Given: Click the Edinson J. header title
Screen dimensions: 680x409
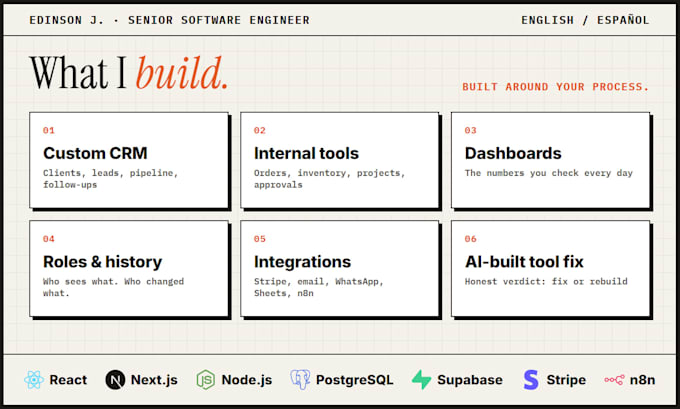Looking at the screenshot, I should pos(170,20).
